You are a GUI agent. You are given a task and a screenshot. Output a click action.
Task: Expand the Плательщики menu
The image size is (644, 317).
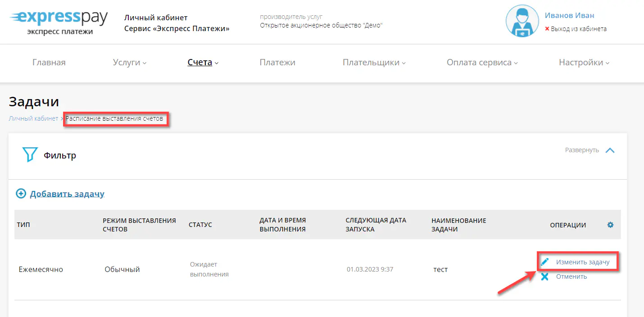tap(374, 63)
